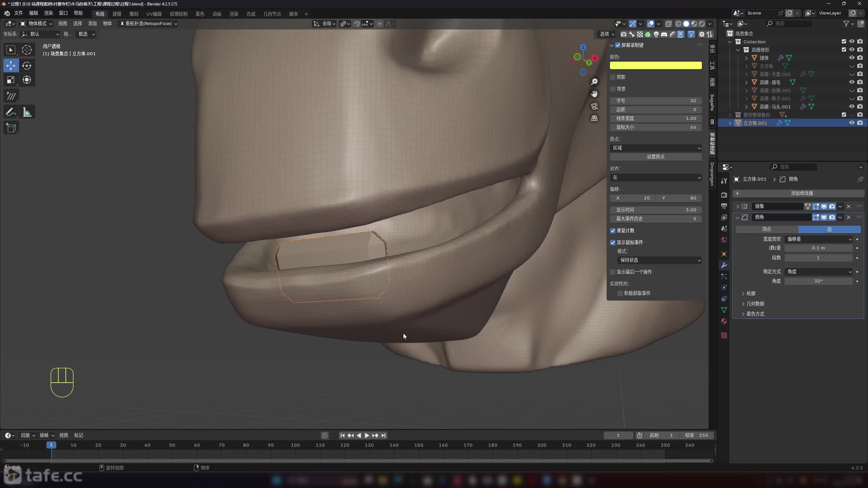The image size is (868, 488).
Task: Activate the Annotate pencil tool
Action: coord(11,112)
